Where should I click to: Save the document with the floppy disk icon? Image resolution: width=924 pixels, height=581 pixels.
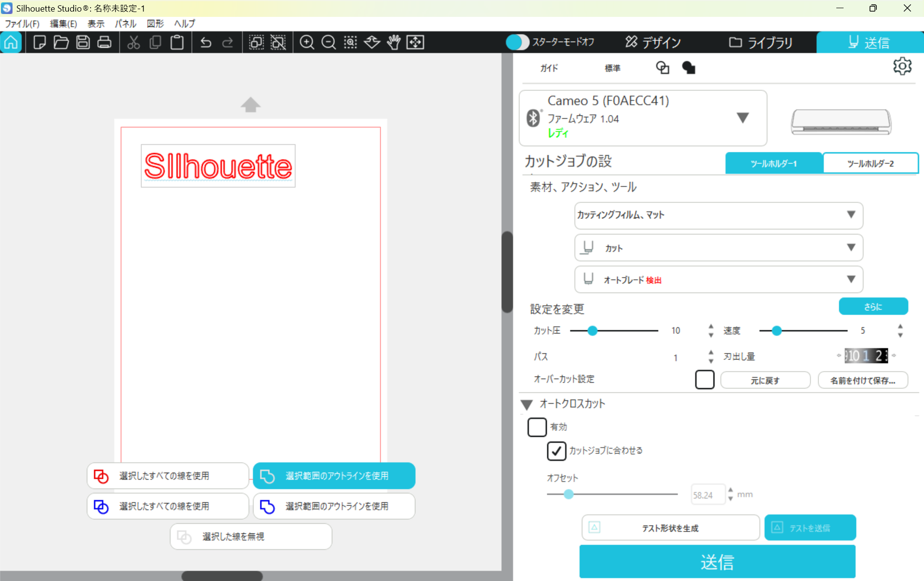[83, 42]
